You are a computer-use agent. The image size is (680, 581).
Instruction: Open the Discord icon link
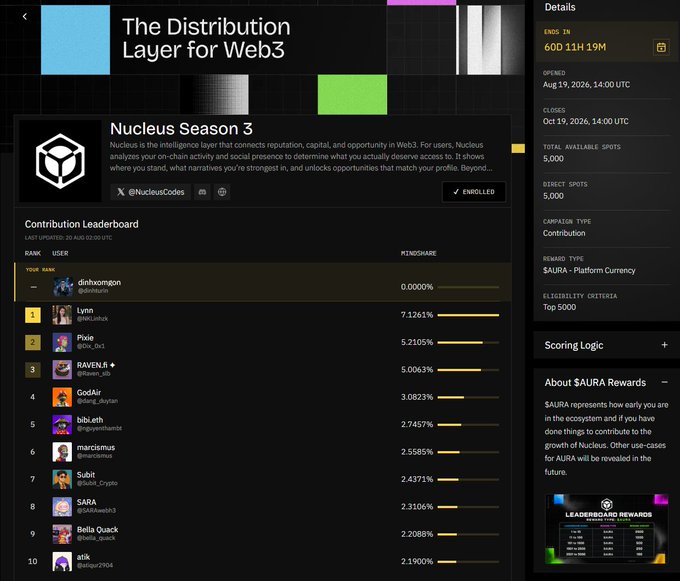[x=202, y=192]
